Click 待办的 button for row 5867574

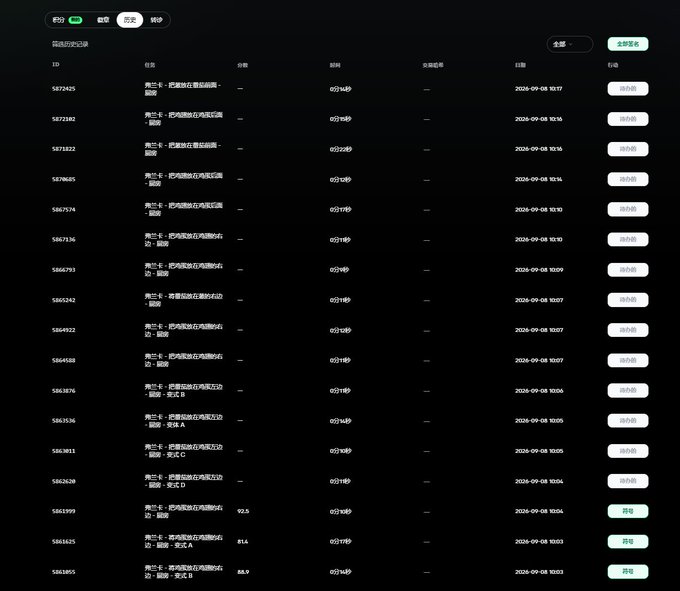click(628, 209)
